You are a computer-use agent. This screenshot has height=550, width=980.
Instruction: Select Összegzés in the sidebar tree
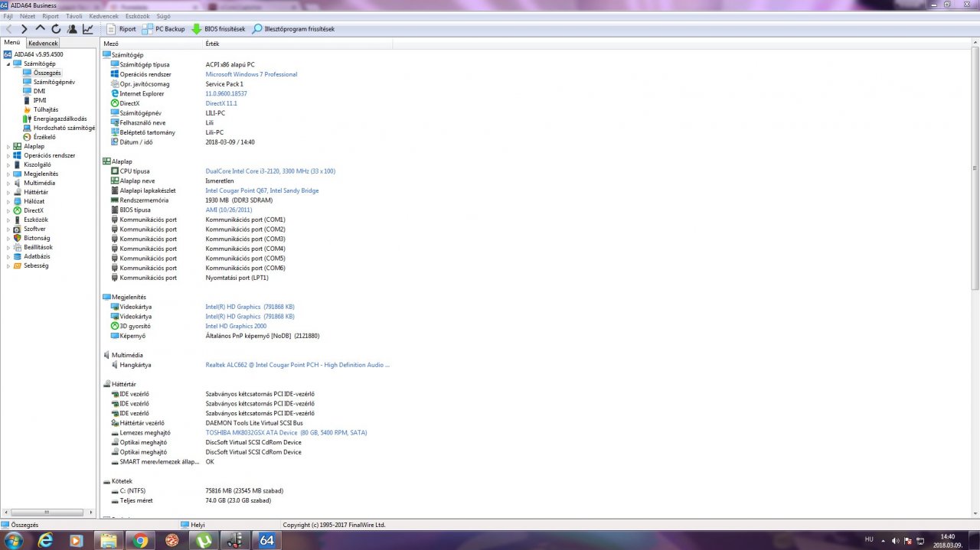[47, 73]
